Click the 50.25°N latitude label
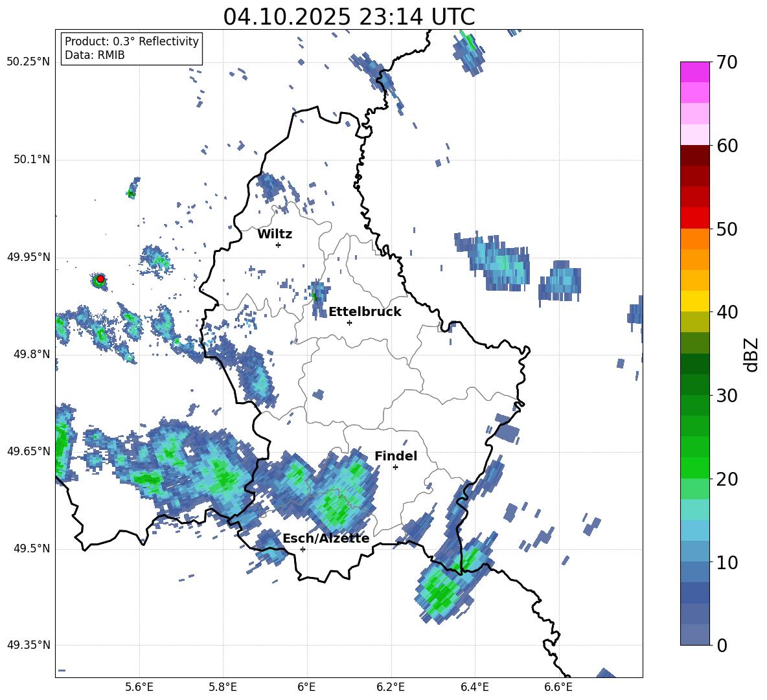767x700 pixels. [29, 62]
